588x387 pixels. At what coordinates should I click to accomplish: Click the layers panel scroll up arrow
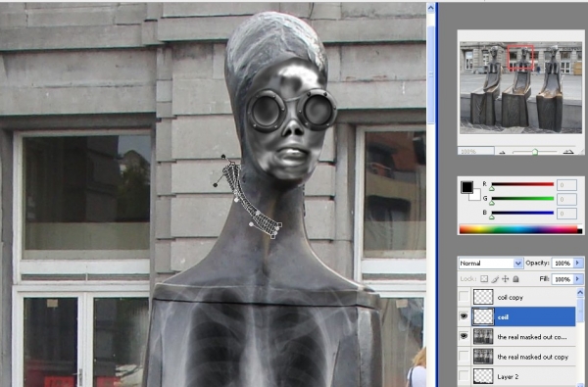pyautogui.click(x=580, y=292)
